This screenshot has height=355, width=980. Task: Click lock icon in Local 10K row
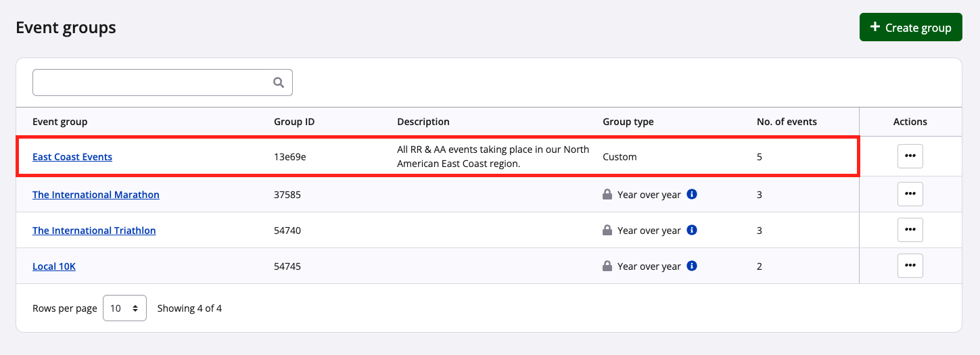click(607, 266)
